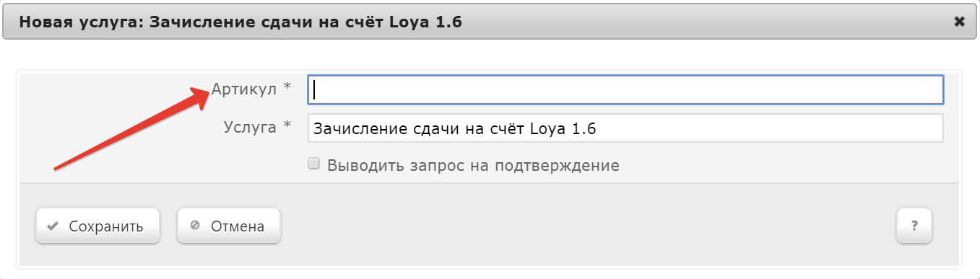Click the required asterisk beside Услуга
This screenshot has height=279, width=980.
pyautogui.click(x=287, y=126)
